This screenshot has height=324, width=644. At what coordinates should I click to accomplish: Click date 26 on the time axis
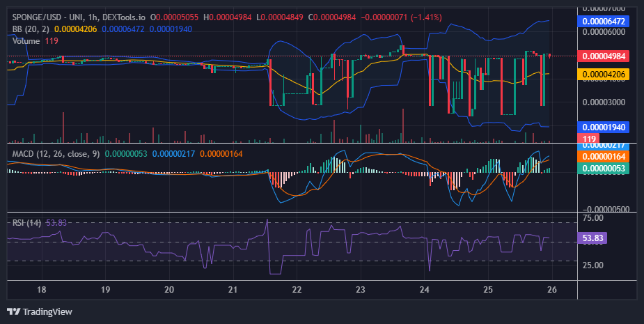coord(552,289)
